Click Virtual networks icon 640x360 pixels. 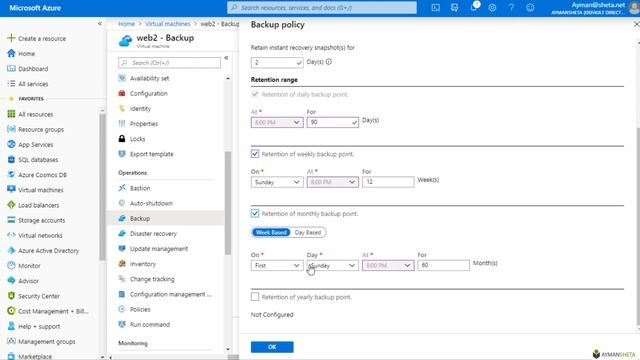pos(11,235)
